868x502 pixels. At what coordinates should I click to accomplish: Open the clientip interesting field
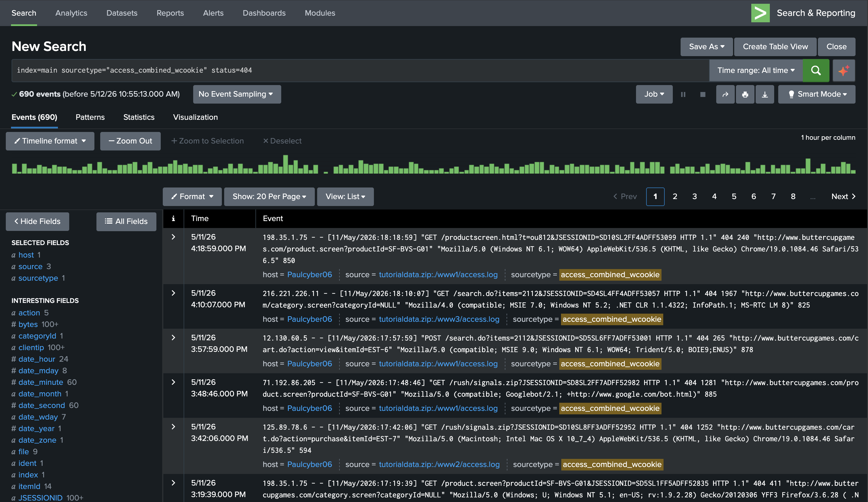(x=31, y=347)
